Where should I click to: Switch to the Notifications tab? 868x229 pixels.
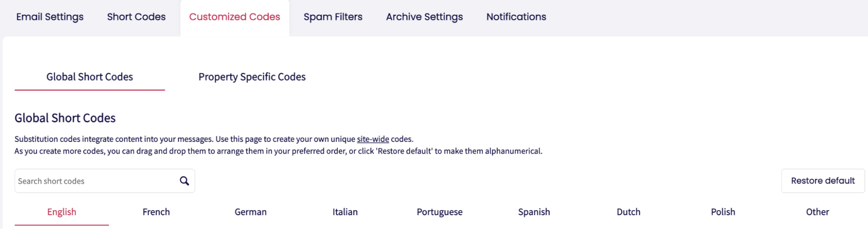pos(516,17)
